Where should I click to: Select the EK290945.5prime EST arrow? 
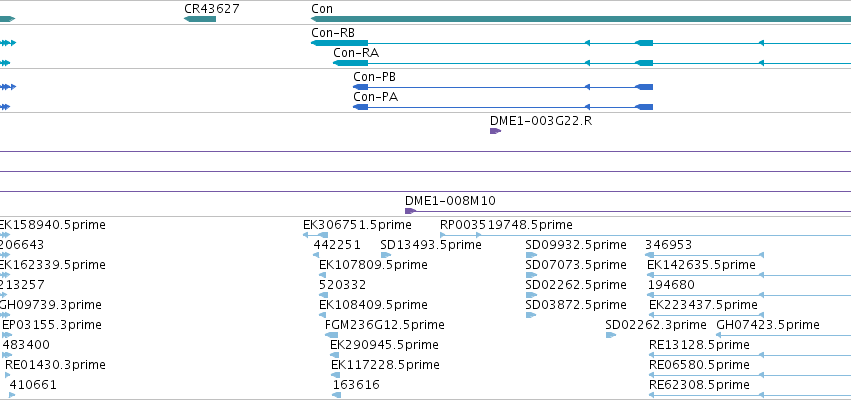coord(334,355)
